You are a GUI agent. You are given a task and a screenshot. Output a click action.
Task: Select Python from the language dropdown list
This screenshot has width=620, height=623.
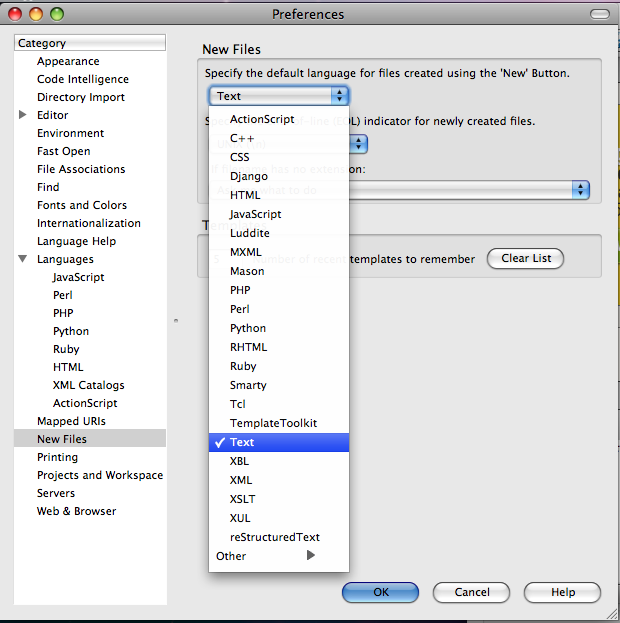tap(248, 328)
